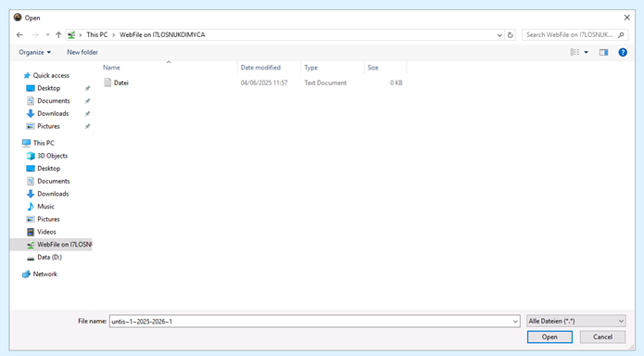Change the view layout icon
Screen dimensions: 644x356
click(575, 52)
